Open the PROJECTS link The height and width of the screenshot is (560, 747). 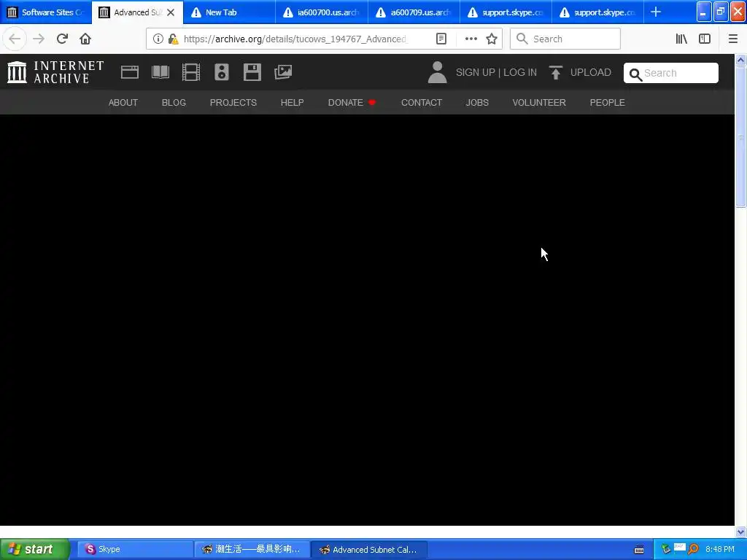[233, 102]
